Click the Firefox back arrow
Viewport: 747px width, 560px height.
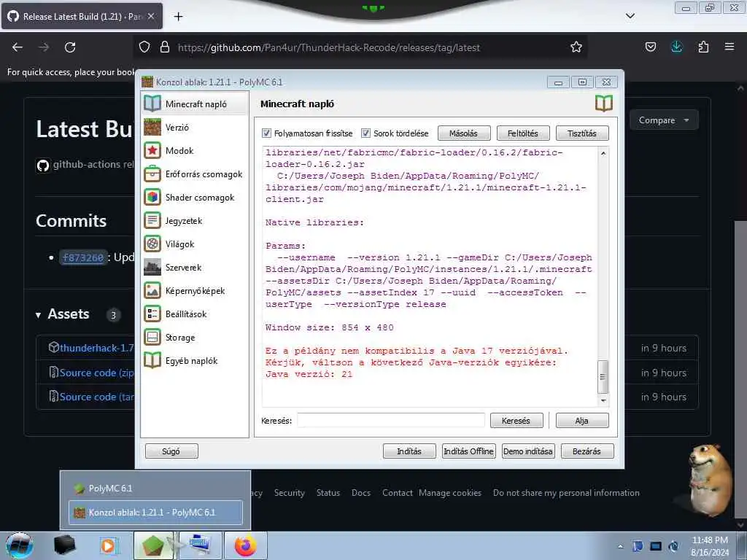click(x=18, y=47)
